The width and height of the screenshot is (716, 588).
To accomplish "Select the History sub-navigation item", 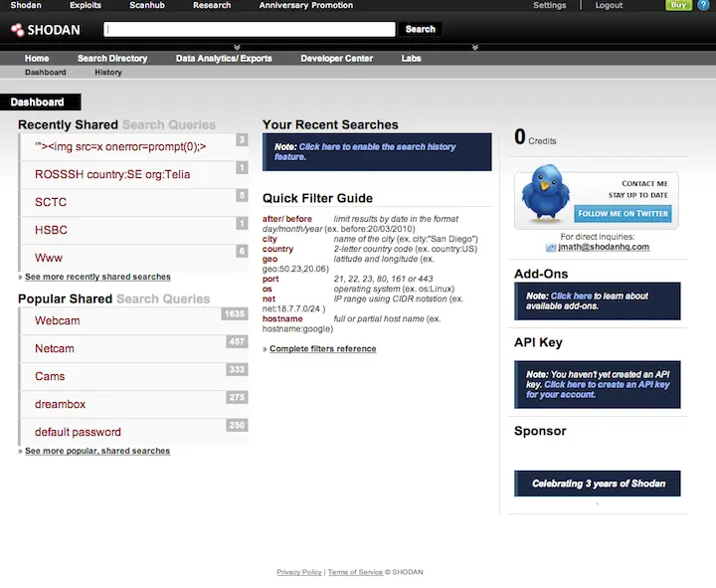I will point(108,73).
